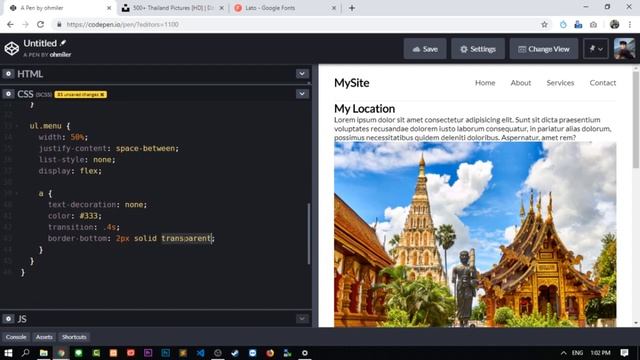Screen dimensions: 640x360
Task: Open the Shortcuts panel
Action: (74, 337)
